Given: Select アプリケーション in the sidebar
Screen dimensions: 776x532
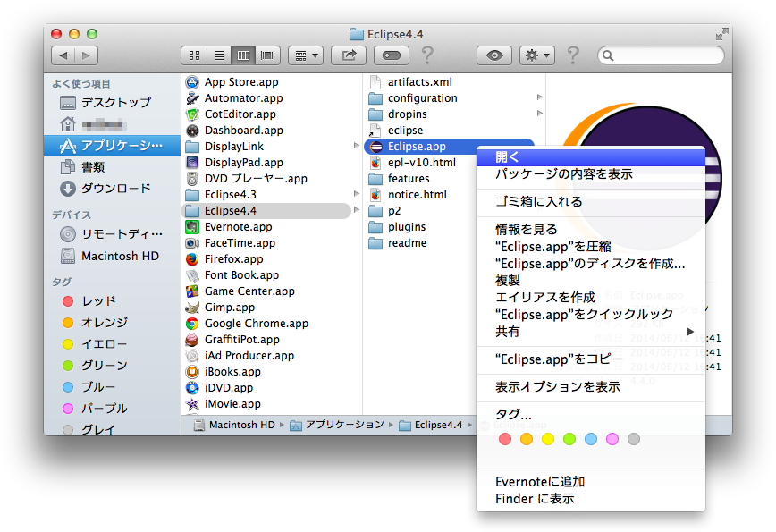Looking at the screenshot, I should (x=113, y=146).
